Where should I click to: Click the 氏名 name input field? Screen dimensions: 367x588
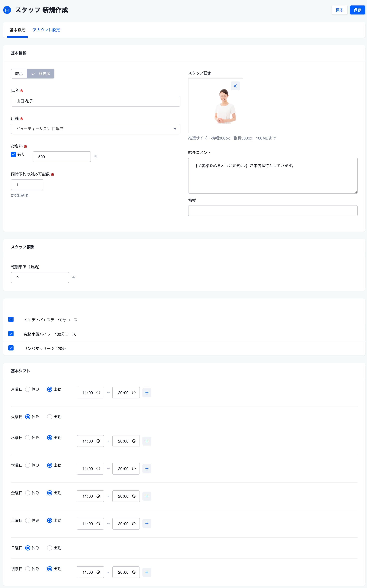(96, 101)
